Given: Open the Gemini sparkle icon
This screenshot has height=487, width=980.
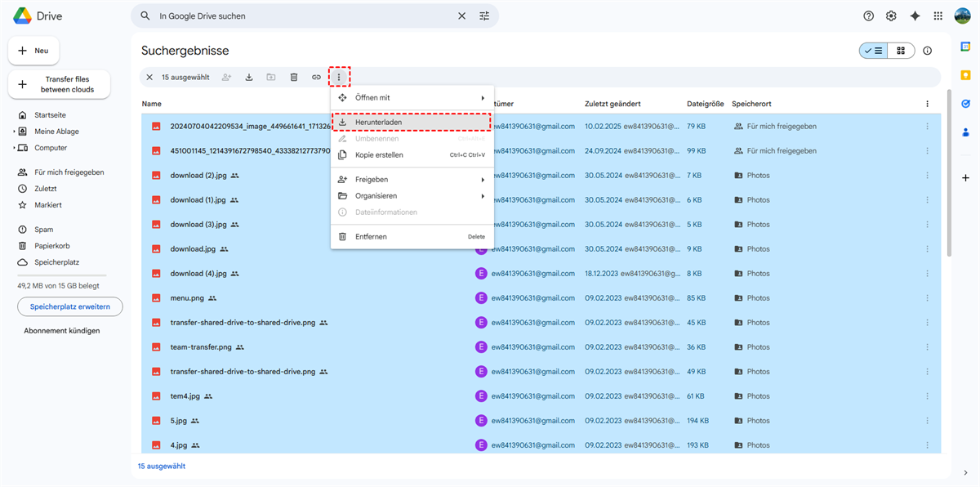Looking at the screenshot, I should pyautogui.click(x=915, y=16).
